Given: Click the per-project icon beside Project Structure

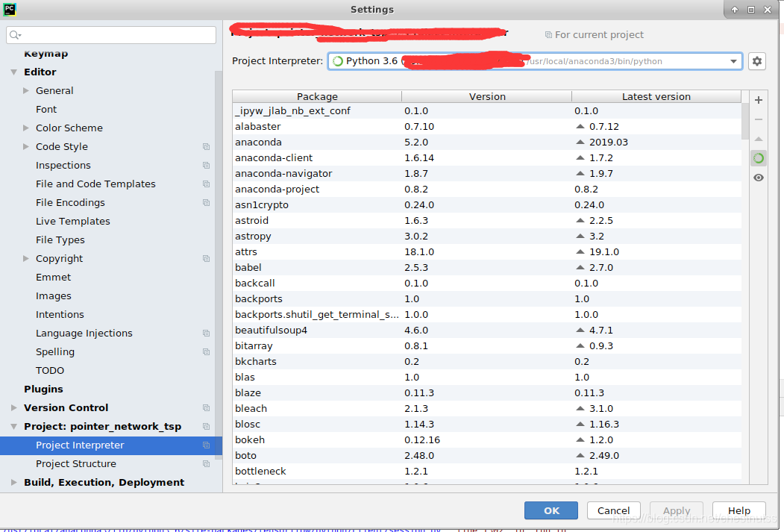Looking at the screenshot, I should click(x=206, y=464).
